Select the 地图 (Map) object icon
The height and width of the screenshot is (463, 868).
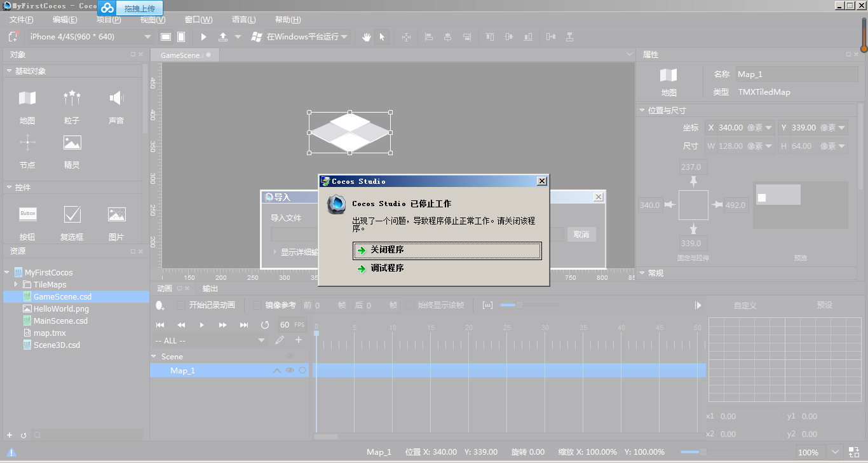[x=27, y=98]
